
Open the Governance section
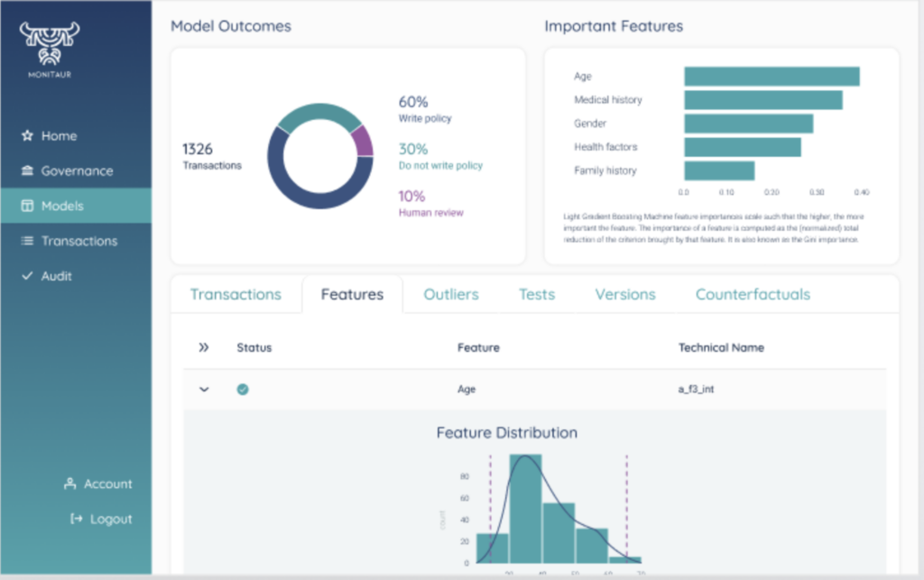pos(78,170)
